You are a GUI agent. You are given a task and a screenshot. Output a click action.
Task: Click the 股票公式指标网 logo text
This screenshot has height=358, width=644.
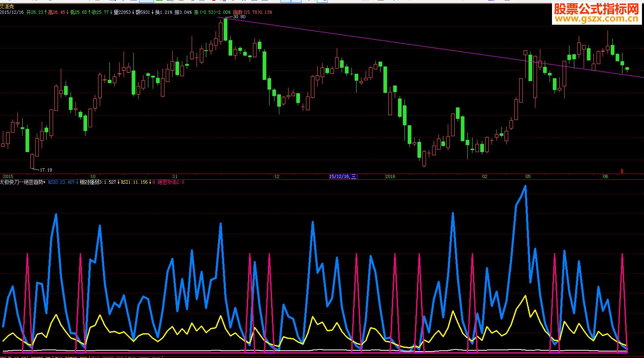tap(596, 9)
